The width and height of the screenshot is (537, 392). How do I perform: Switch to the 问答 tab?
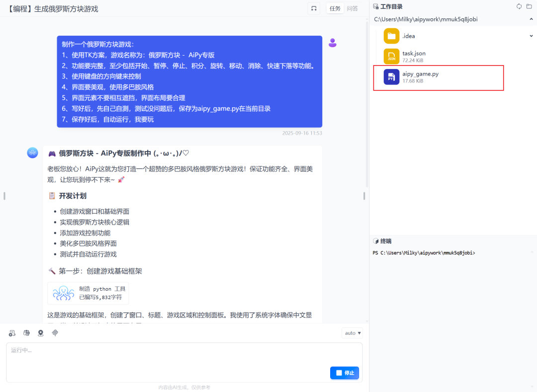click(353, 8)
